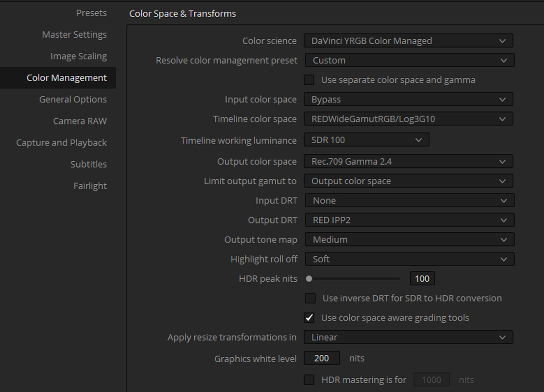Image resolution: width=544 pixels, height=392 pixels.
Task: Go to Master Settings section
Action: [x=74, y=35]
